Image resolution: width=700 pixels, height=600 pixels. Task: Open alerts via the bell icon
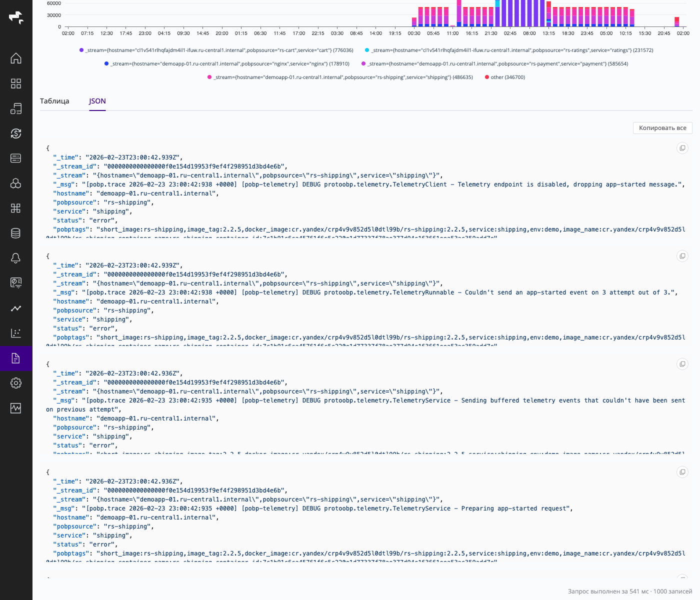coord(16,258)
